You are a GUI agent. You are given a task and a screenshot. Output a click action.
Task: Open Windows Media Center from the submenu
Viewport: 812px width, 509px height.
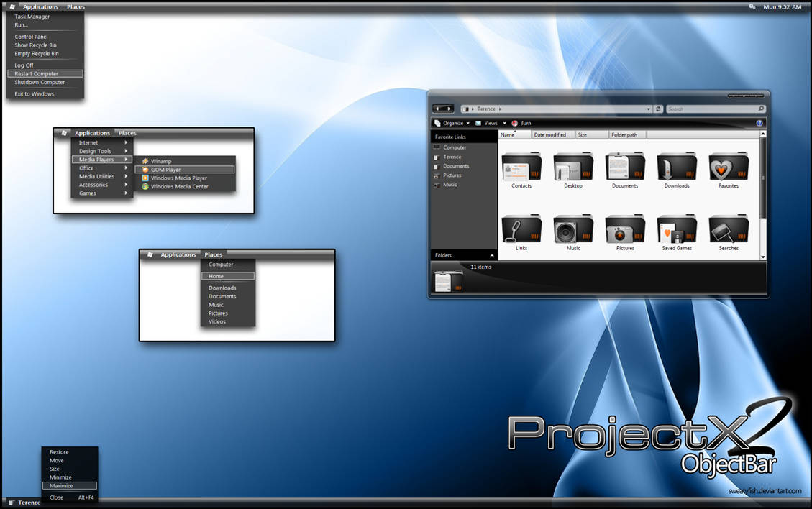(180, 186)
